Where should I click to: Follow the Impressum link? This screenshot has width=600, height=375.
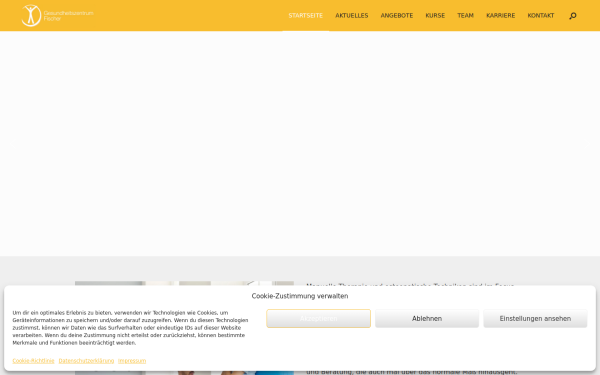click(132, 361)
